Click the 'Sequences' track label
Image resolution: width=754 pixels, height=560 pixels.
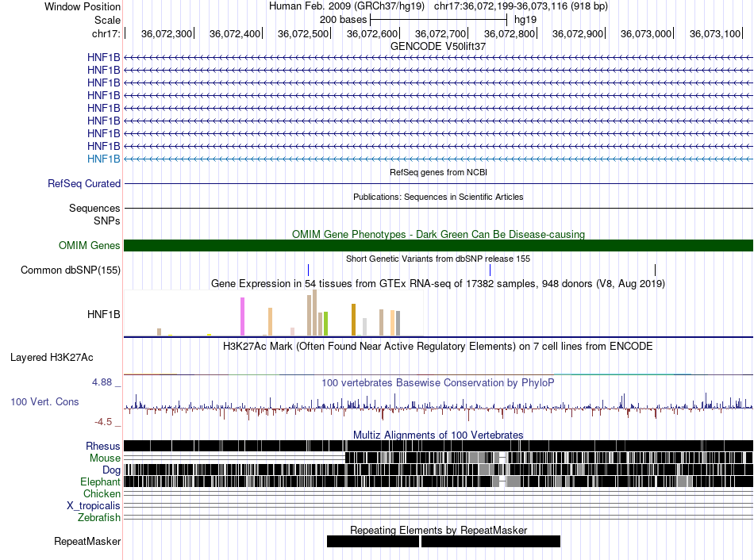[94, 208]
